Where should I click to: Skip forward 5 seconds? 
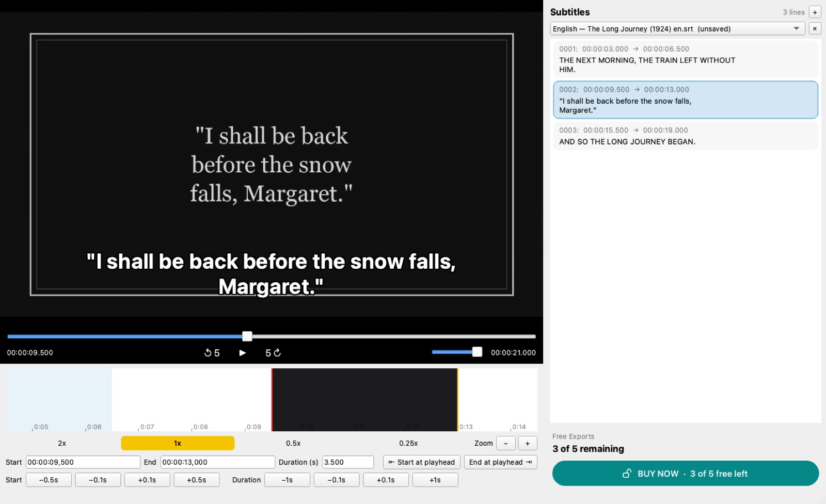tap(273, 353)
